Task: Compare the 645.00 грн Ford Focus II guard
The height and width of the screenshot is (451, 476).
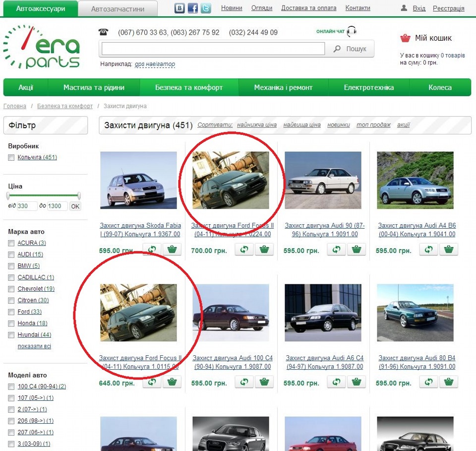Action: coord(152,382)
